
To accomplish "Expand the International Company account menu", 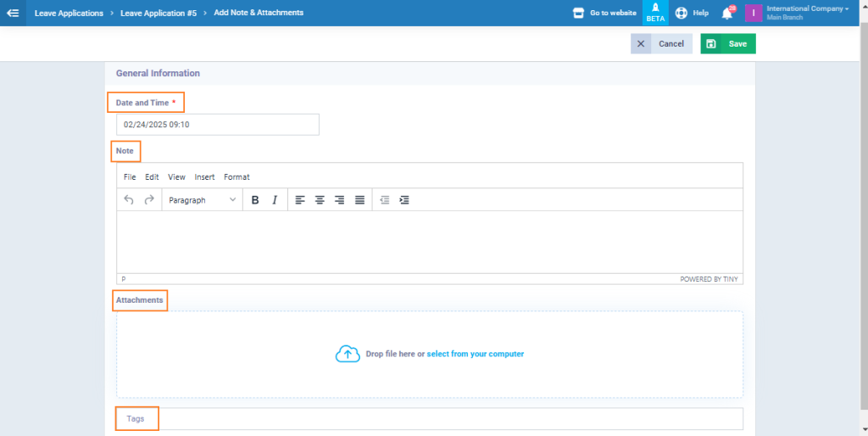I will click(807, 13).
